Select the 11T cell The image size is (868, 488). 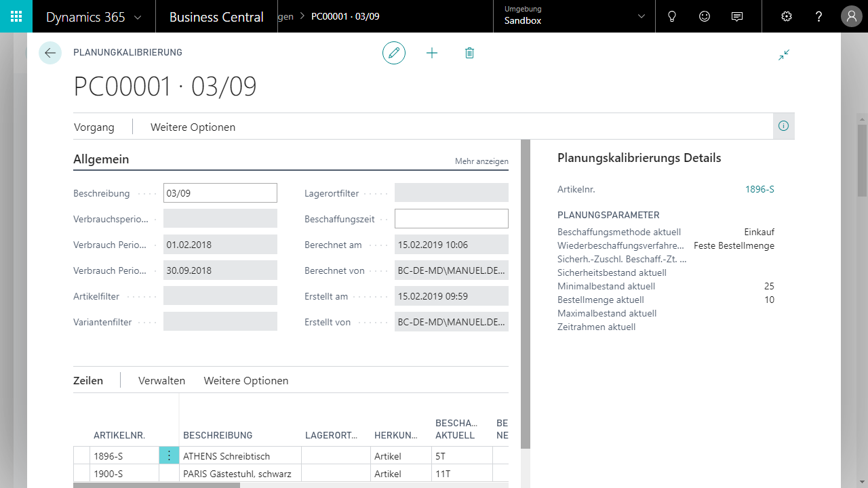[462, 474]
